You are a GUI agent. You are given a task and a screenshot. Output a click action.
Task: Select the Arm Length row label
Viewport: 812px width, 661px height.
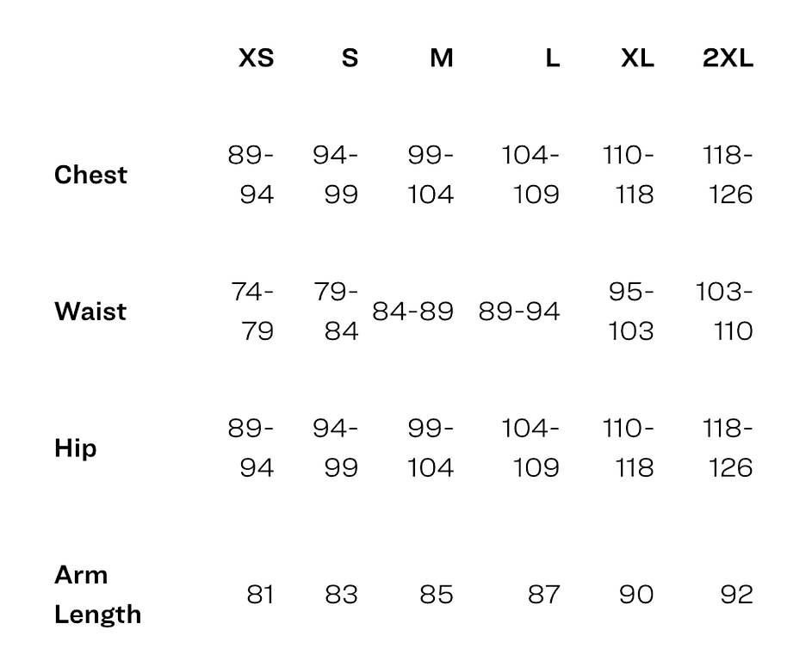98,595
